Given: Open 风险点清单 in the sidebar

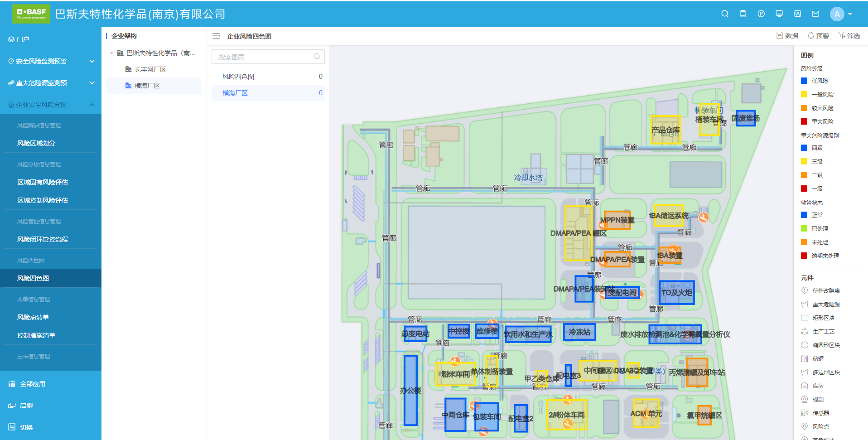Looking at the screenshot, I should coord(33,317).
